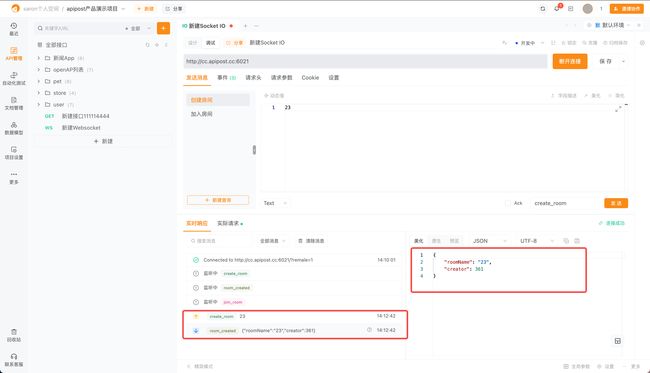
Task: Select the 新建Websocket item in the tree
Action: coord(81,128)
